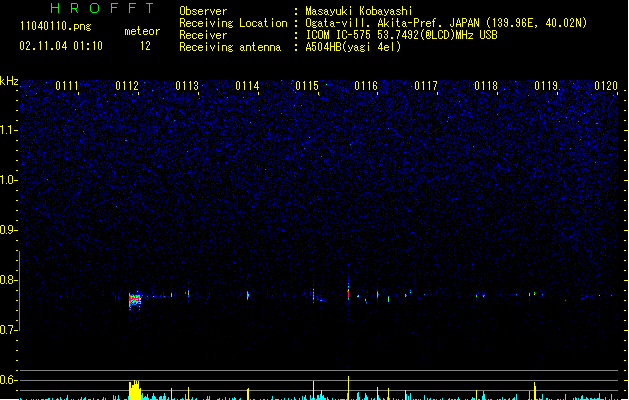This screenshot has height=400, width=629.
Task: Click the large red meteor echo near 0112
Action: tap(135, 300)
